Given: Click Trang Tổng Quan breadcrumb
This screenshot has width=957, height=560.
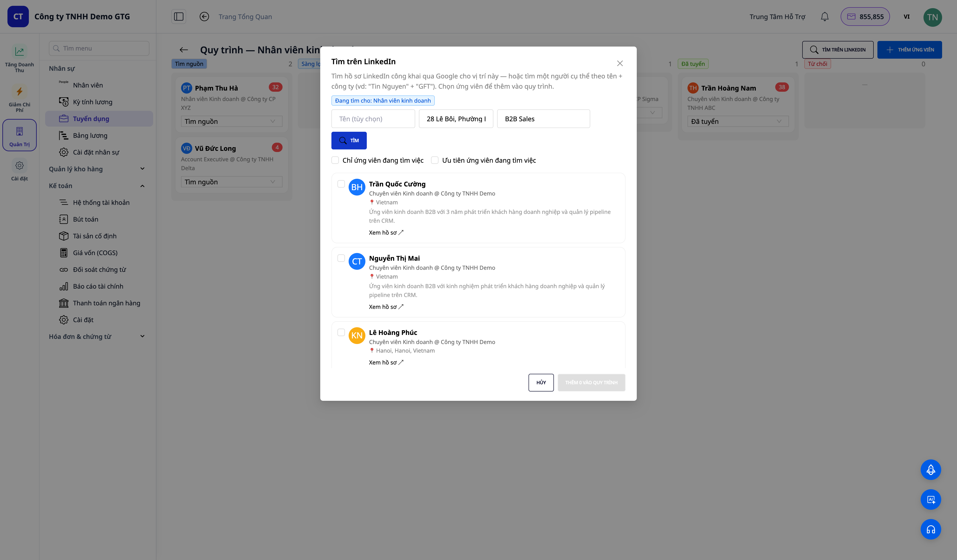Looking at the screenshot, I should pyautogui.click(x=245, y=17).
